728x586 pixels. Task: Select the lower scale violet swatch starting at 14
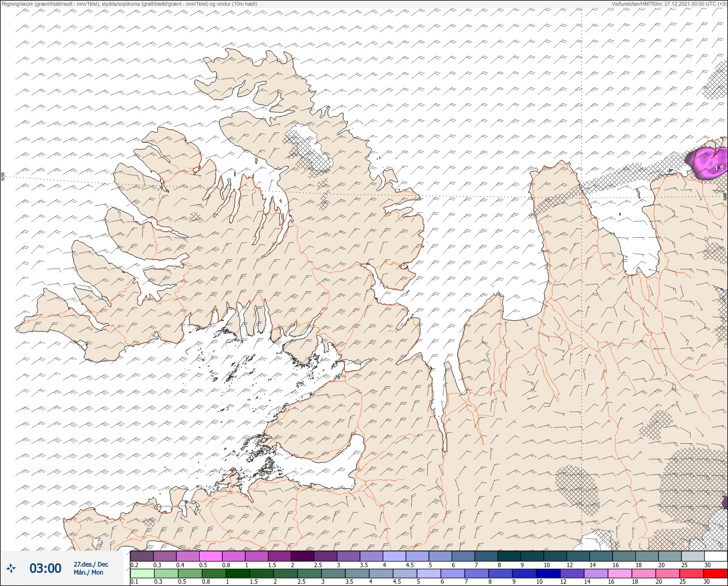pyautogui.click(x=596, y=573)
